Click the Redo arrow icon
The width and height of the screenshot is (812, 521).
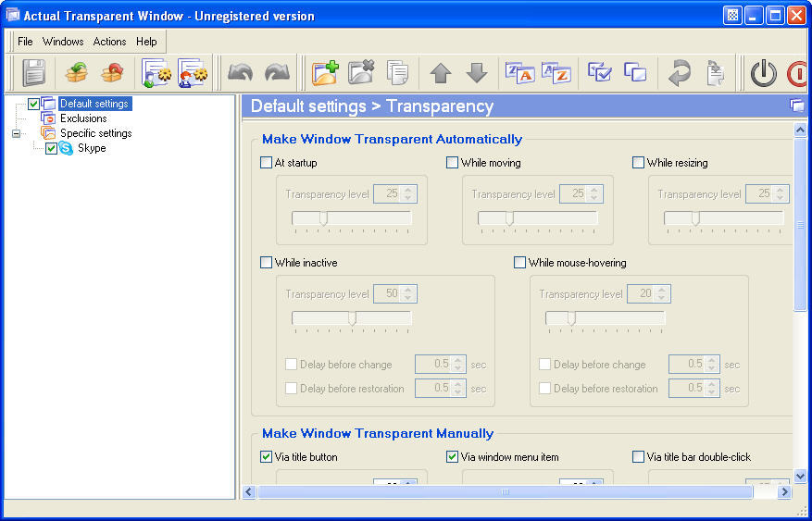pos(277,73)
